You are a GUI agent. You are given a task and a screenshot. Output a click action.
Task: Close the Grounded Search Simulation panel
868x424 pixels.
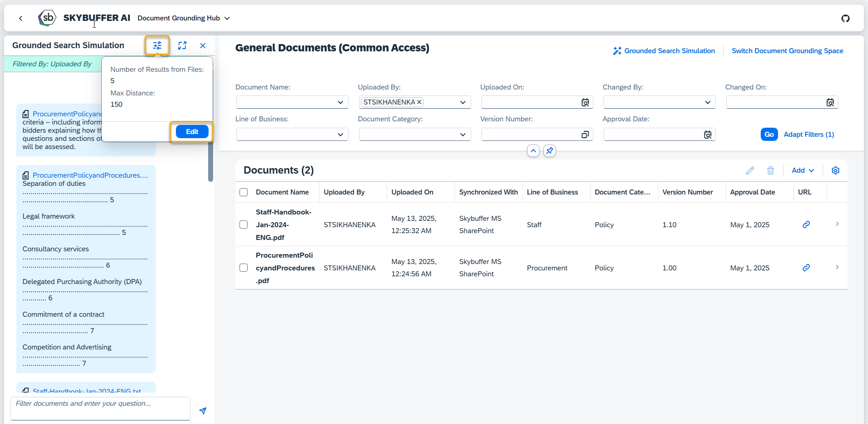(x=203, y=45)
